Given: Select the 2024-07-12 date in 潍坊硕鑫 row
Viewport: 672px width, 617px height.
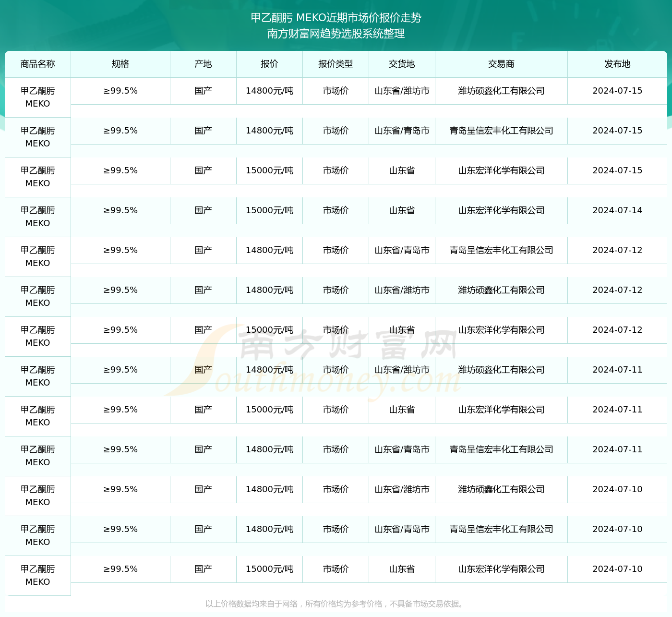Looking at the screenshot, I should [617, 290].
